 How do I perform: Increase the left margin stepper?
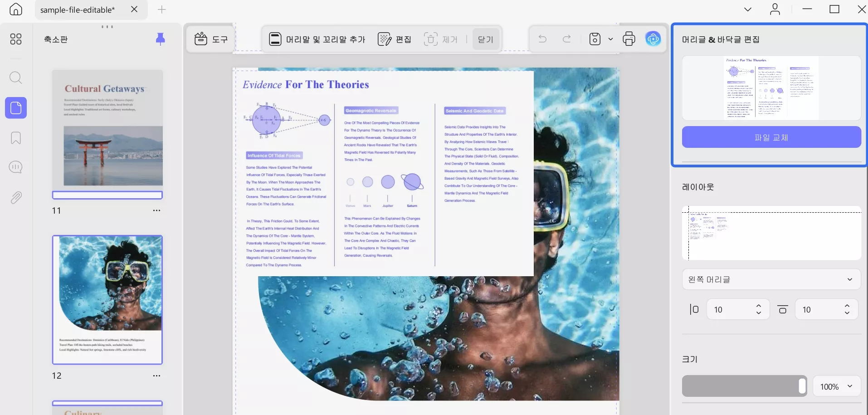pyautogui.click(x=759, y=306)
